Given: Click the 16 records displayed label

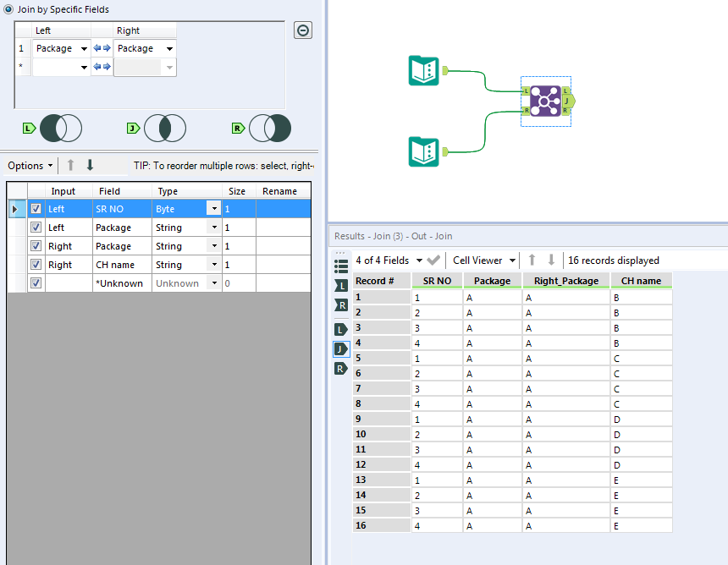Looking at the screenshot, I should (614, 261).
